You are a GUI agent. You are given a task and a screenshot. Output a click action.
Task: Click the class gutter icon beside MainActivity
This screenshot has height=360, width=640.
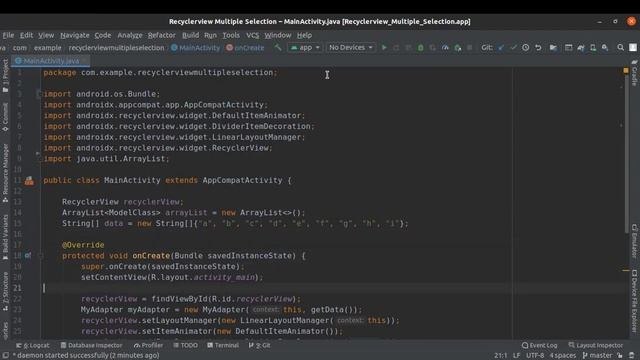point(29,180)
